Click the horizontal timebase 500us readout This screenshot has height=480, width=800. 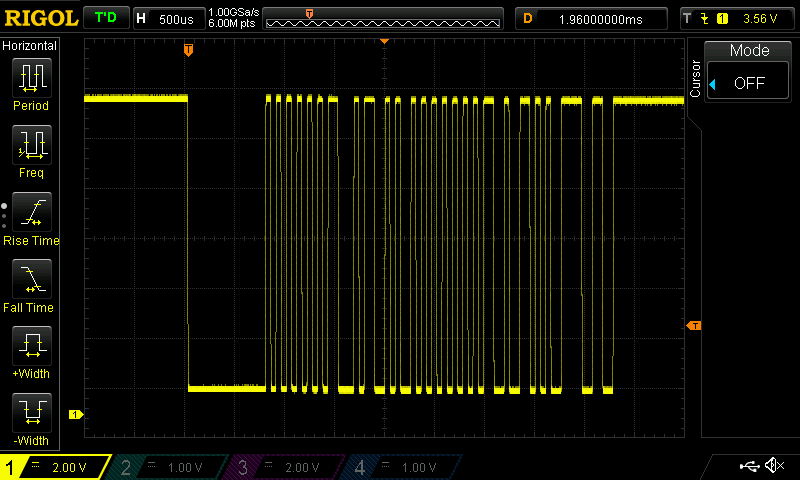pyautogui.click(x=176, y=19)
